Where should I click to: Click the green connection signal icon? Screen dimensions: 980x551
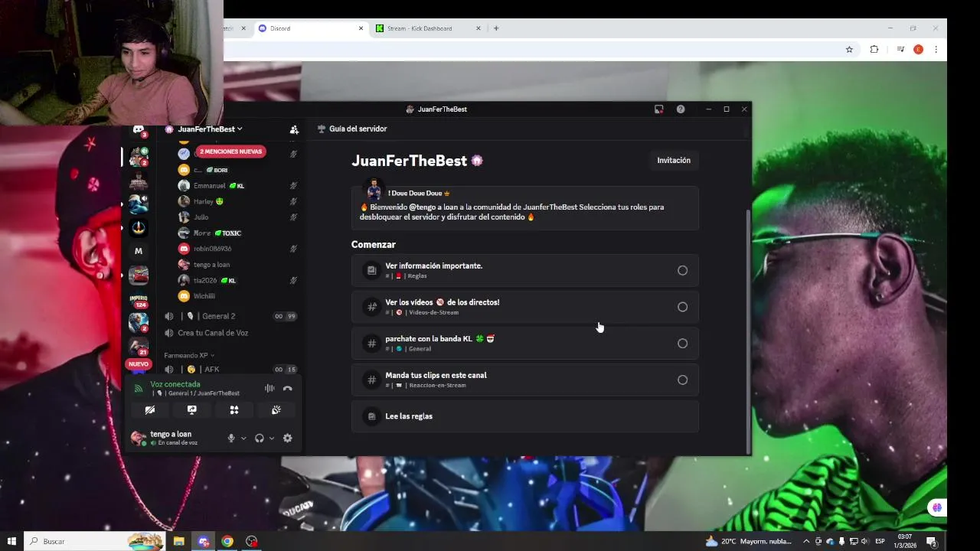tap(139, 389)
